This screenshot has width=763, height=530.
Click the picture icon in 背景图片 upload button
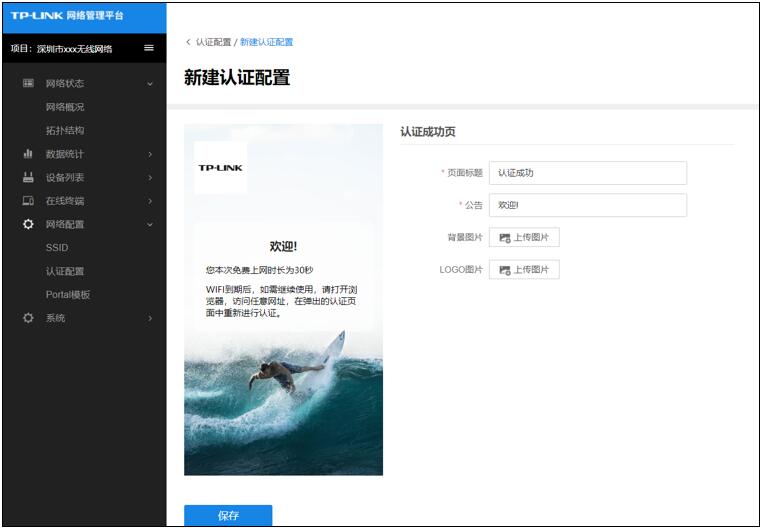(x=505, y=238)
